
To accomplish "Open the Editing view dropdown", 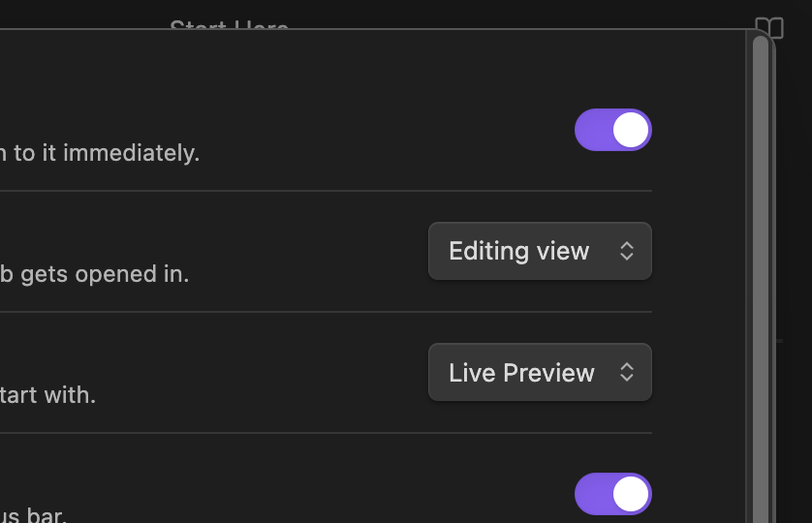I will pyautogui.click(x=540, y=252).
